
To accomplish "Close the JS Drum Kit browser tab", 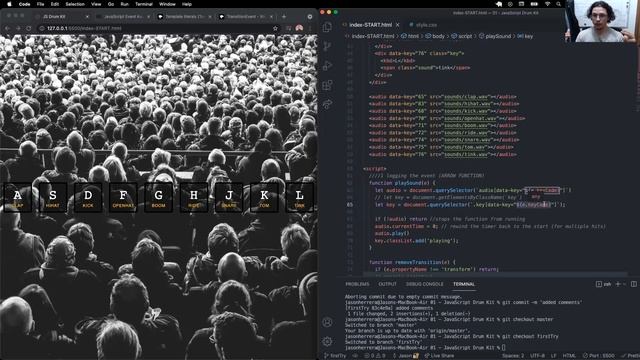I will (87, 17).
